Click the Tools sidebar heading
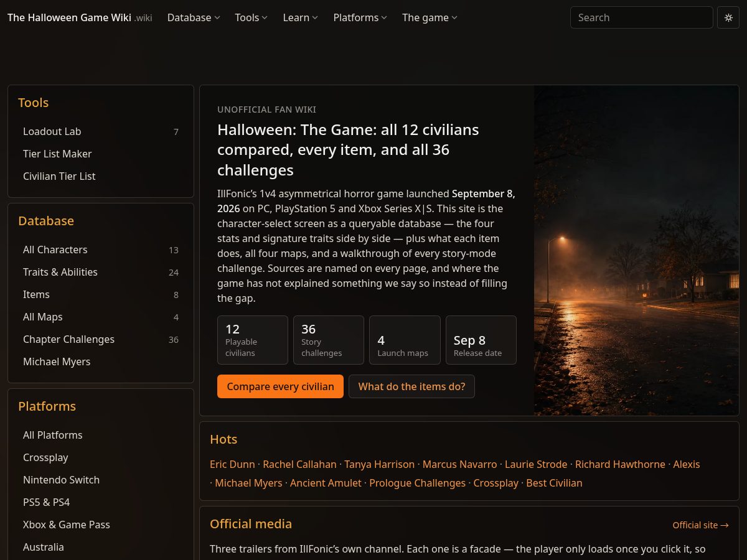 pyautogui.click(x=33, y=103)
